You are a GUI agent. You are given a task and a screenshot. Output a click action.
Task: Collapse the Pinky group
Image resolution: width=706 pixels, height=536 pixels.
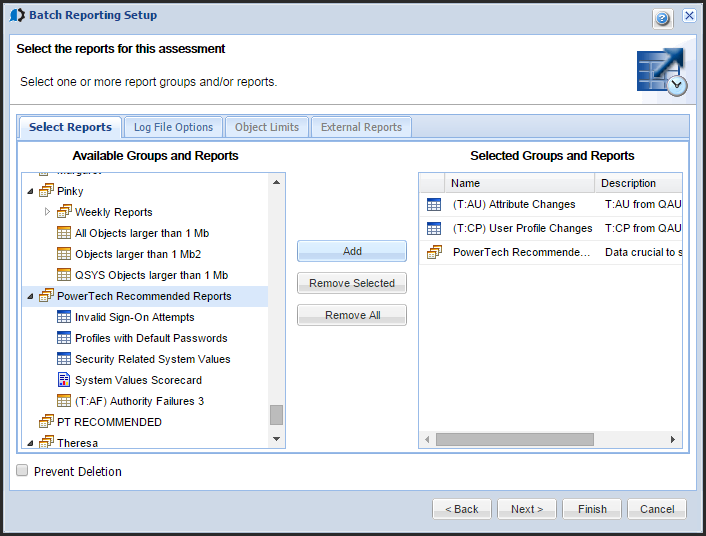point(30,191)
